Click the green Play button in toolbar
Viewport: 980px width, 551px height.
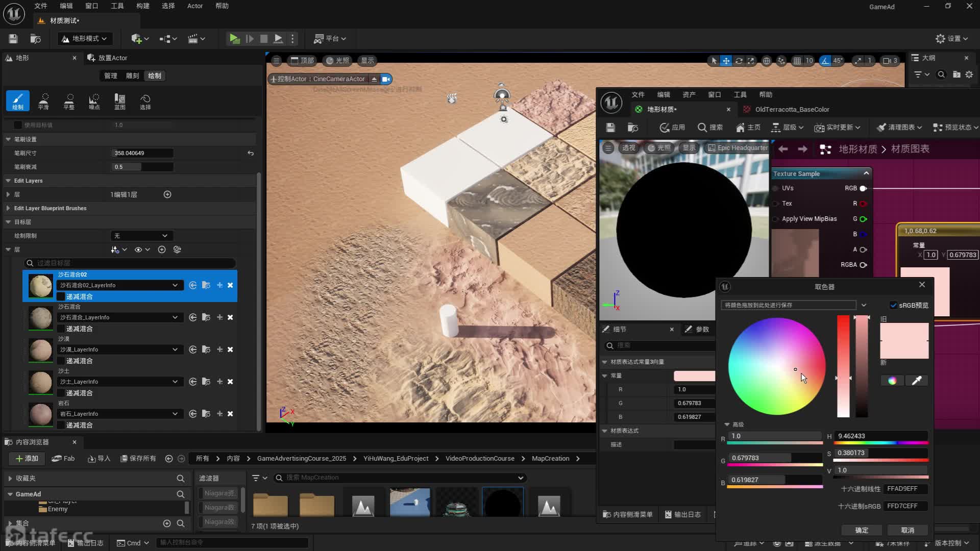234,39
